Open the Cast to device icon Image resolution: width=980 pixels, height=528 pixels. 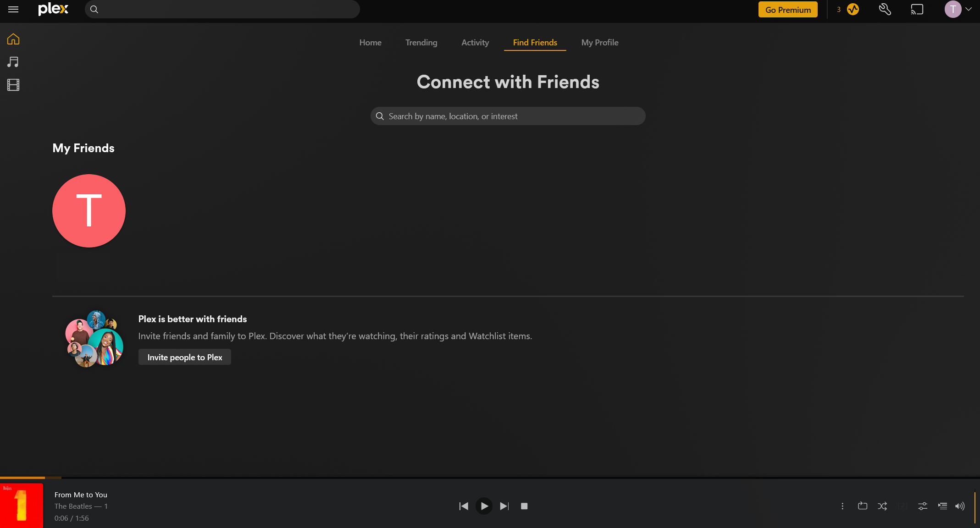click(x=917, y=9)
